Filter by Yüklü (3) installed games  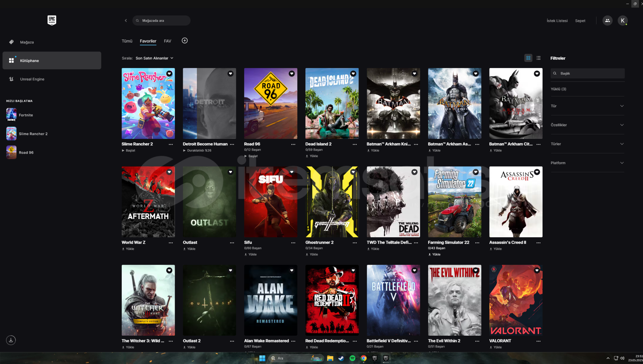[558, 89]
